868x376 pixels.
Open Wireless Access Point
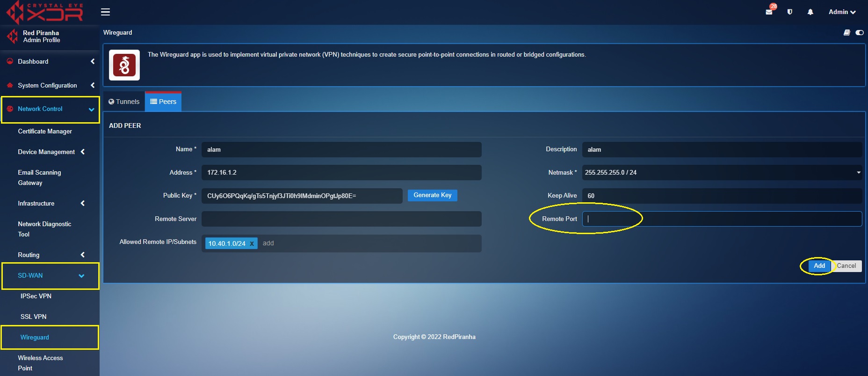click(x=40, y=363)
